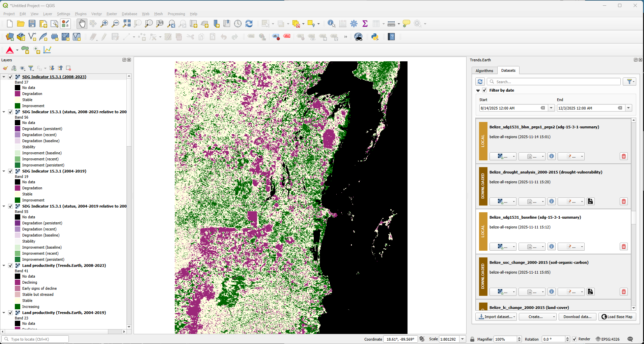Image resolution: width=644 pixels, height=344 pixels.
Task: Click the Download data button
Action: tap(577, 317)
